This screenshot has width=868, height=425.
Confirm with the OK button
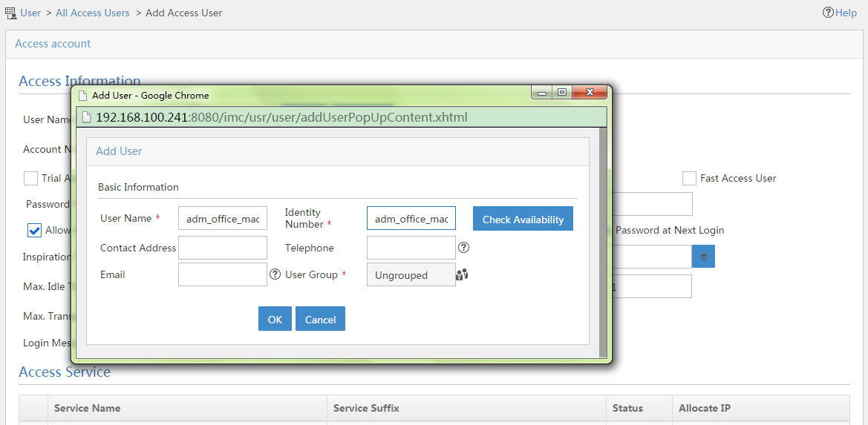pos(275,319)
